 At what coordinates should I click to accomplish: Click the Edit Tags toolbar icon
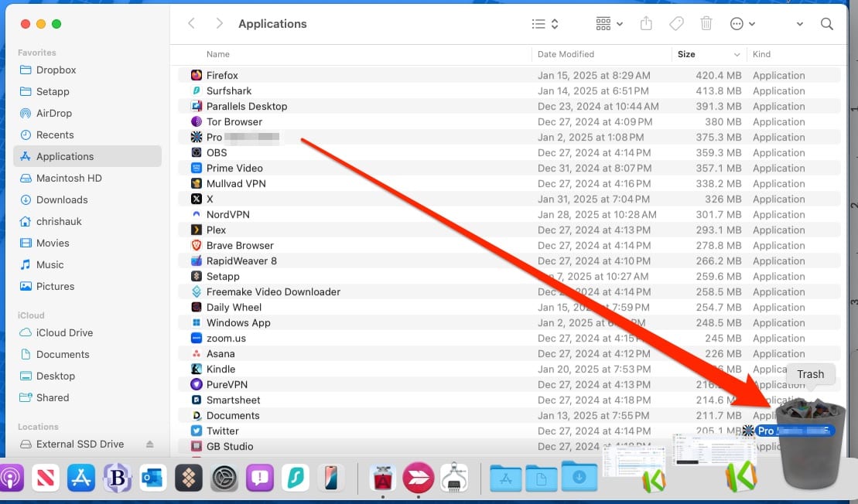(676, 23)
